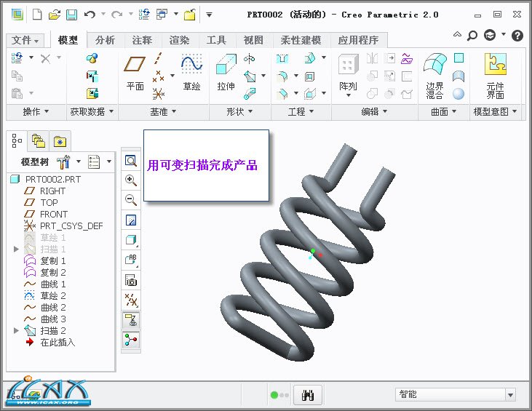Open the 智能 selection filter dropdown

(509, 394)
